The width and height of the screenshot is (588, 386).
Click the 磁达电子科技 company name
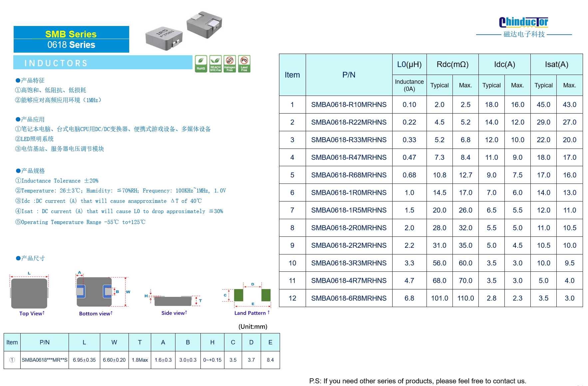point(524,34)
